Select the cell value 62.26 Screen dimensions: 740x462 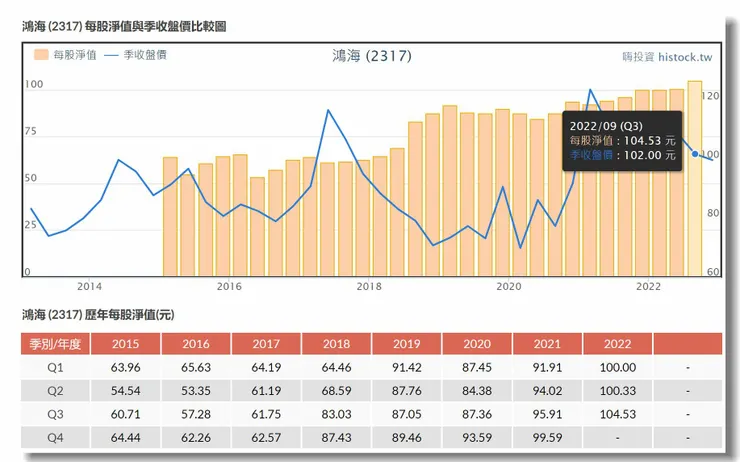pos(196,438)
